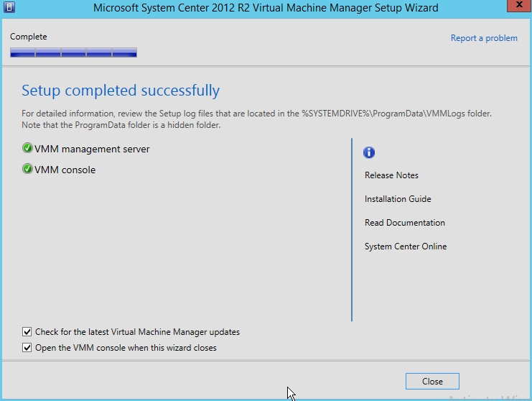Click the Setup Wizard window title text
The width and height of the screenshot is (532, 401).
click(x=266, y=8)
